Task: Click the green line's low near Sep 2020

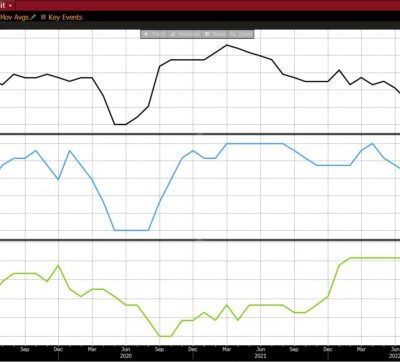Action: pos(165,336)
